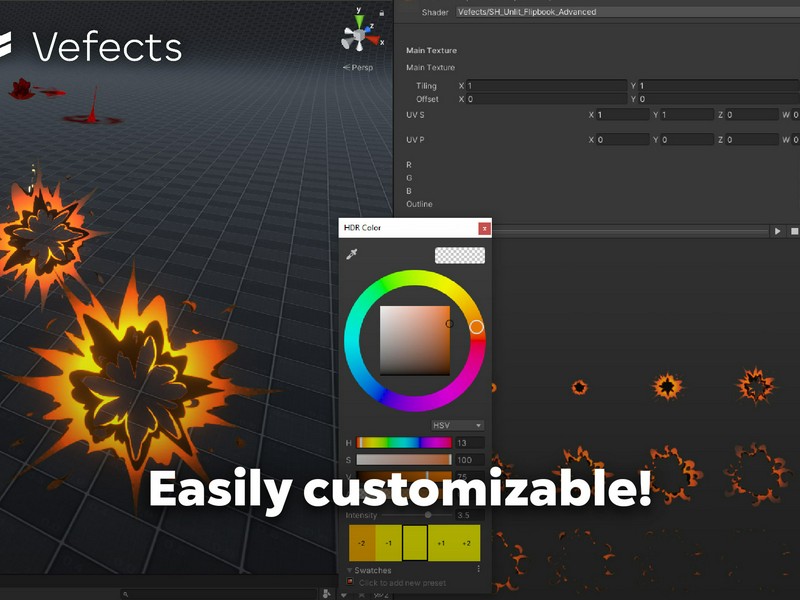Pick a color with the eyedropper tool

coord(352,254)
